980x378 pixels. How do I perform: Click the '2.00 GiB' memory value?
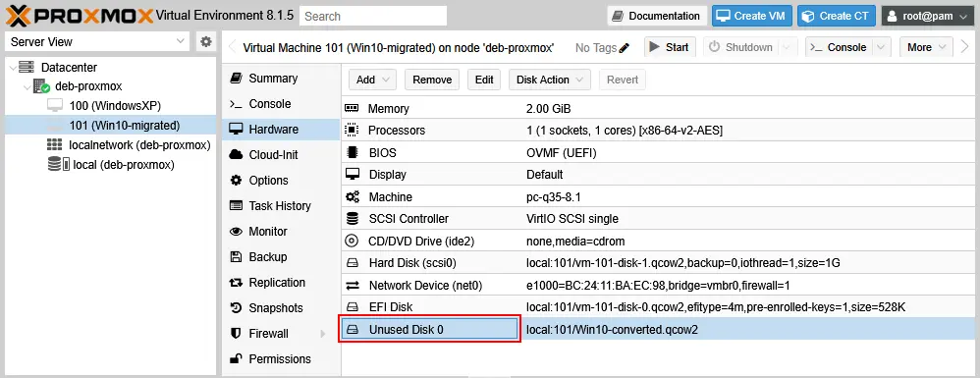pos(548,109)
